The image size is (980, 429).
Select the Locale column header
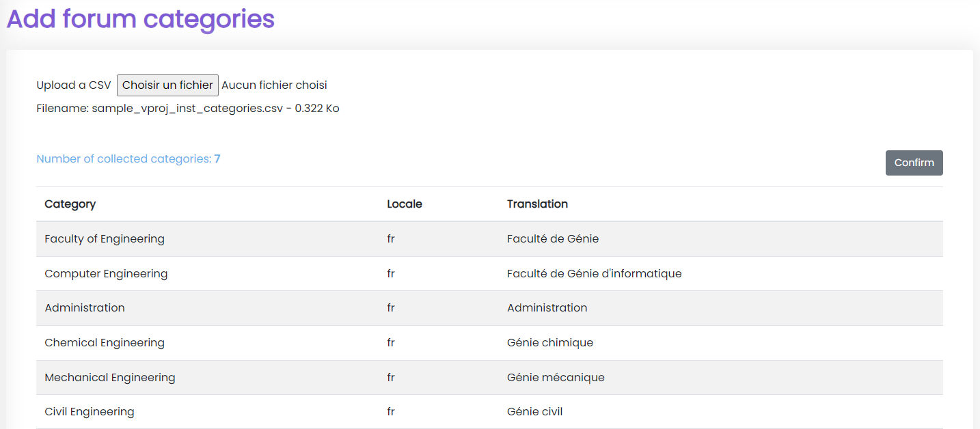point(404,204)
